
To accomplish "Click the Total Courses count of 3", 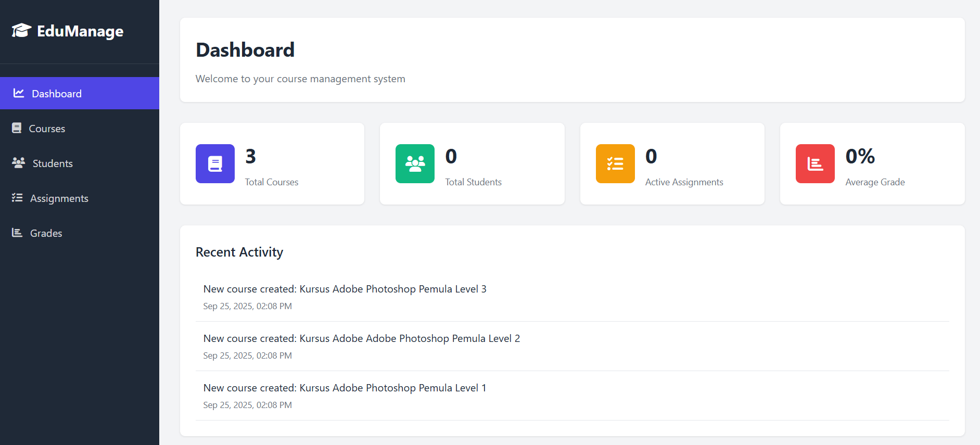I will pos(250,156).
